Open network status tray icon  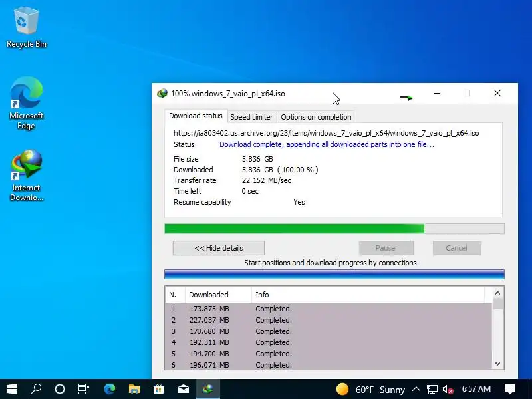tap(432, 389)
